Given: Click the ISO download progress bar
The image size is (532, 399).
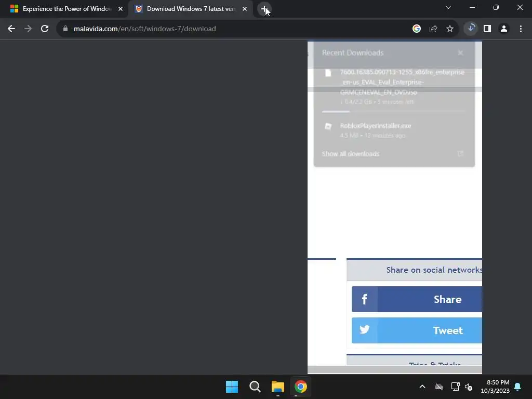Looking at the screenshot, I should tap(394, 111).
